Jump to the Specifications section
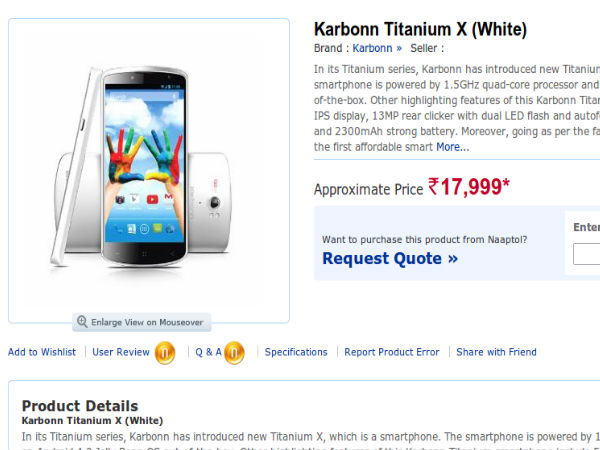 (x=296, y=352)
